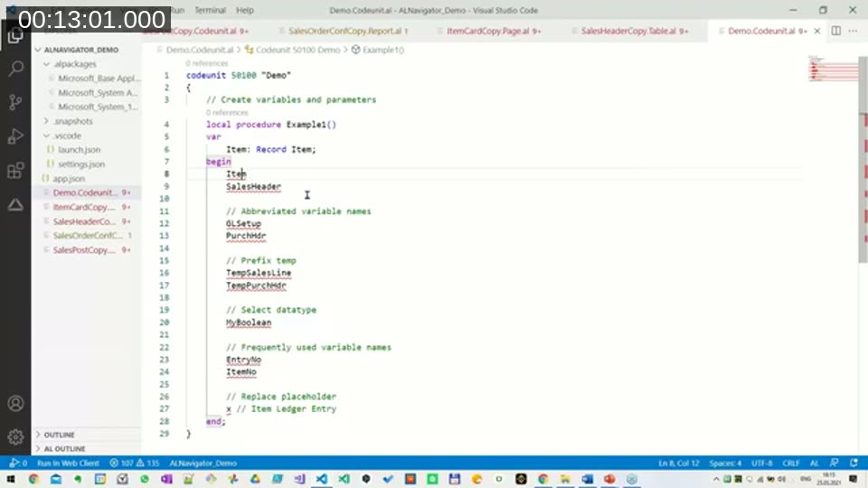Open the Run and Debug view
868x488 pixels.
15,136
